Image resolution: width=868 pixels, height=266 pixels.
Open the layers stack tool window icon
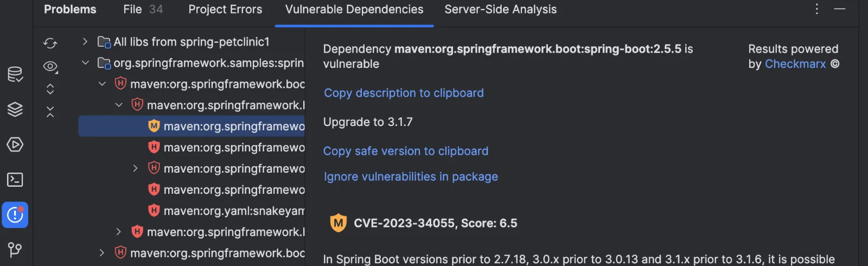tap(15, 110)
